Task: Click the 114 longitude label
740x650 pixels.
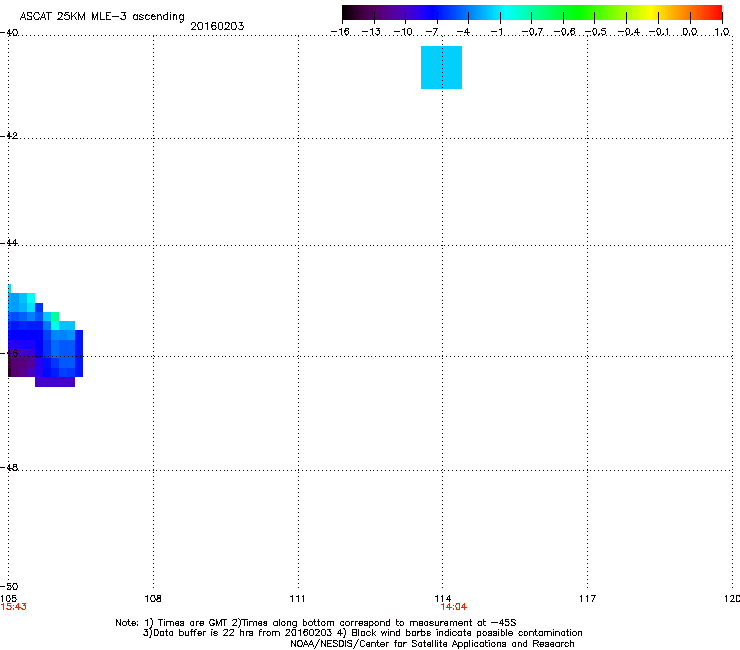Action: point(443,599)
